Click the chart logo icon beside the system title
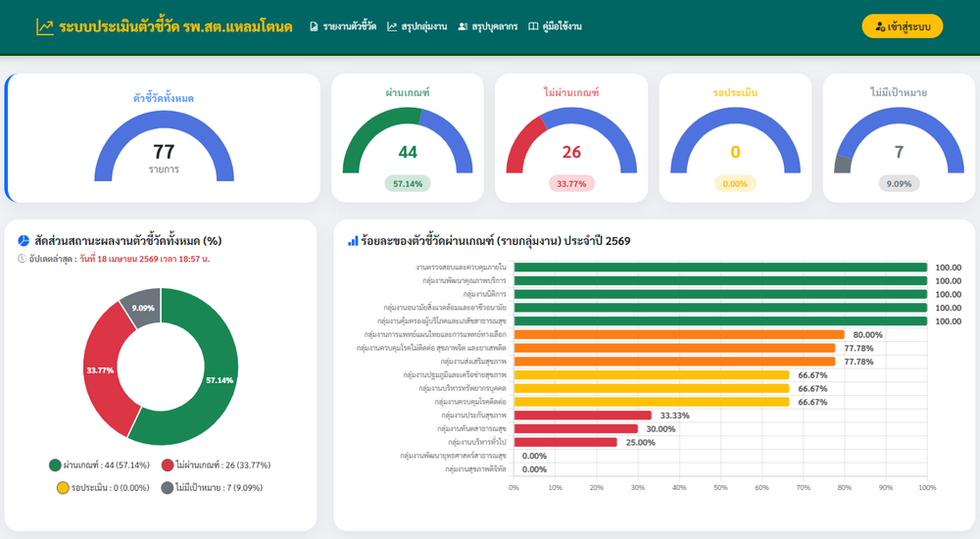 coord(44,27)
